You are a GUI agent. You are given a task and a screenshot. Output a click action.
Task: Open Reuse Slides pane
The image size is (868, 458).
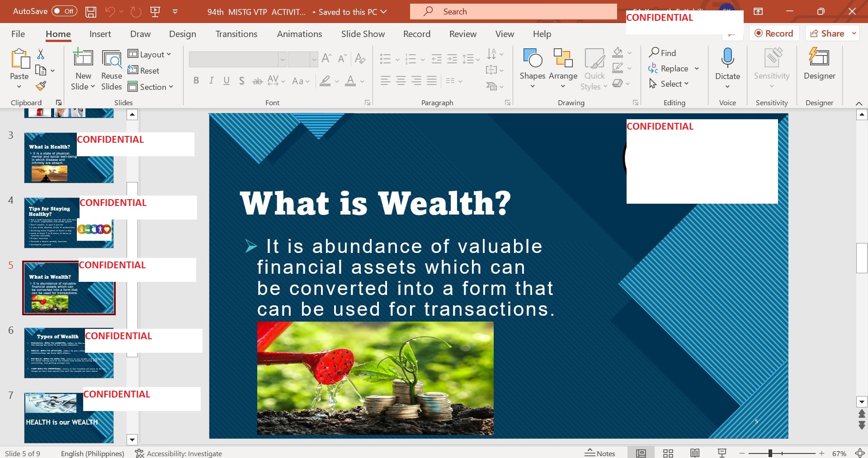(x=112, y=70)
